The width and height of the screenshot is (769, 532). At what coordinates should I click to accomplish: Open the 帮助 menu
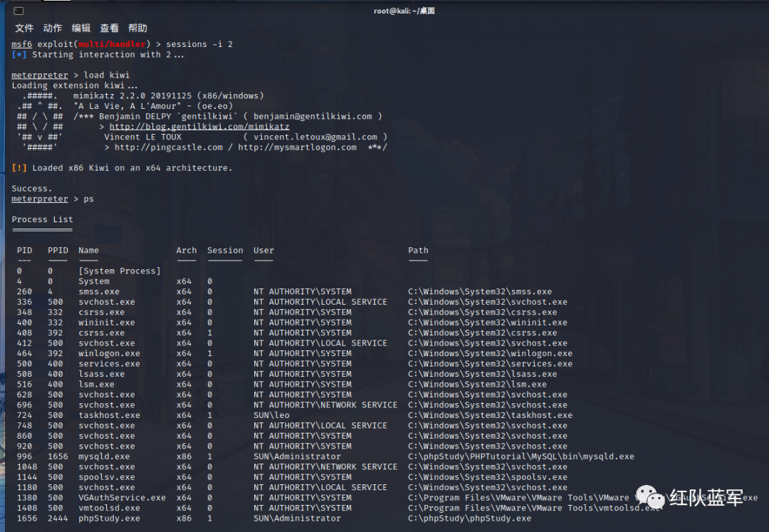138,28
